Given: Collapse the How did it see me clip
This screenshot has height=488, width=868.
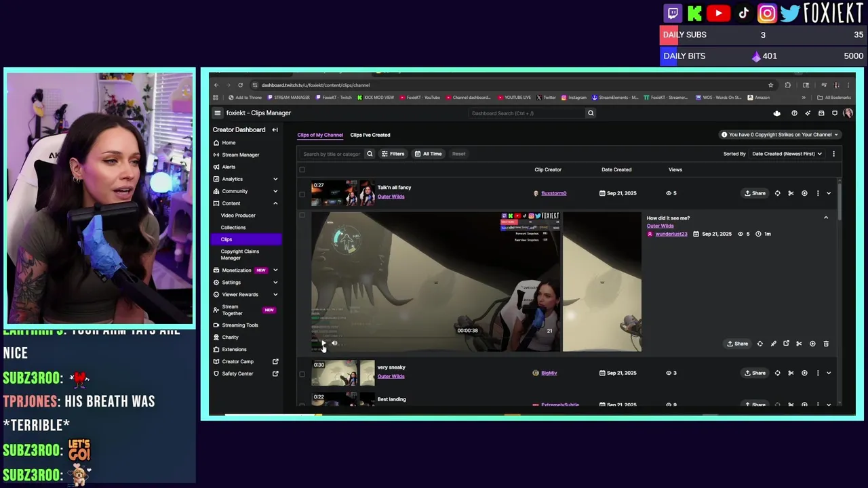Looking at the screenshot, I should [x=826, y=218].
